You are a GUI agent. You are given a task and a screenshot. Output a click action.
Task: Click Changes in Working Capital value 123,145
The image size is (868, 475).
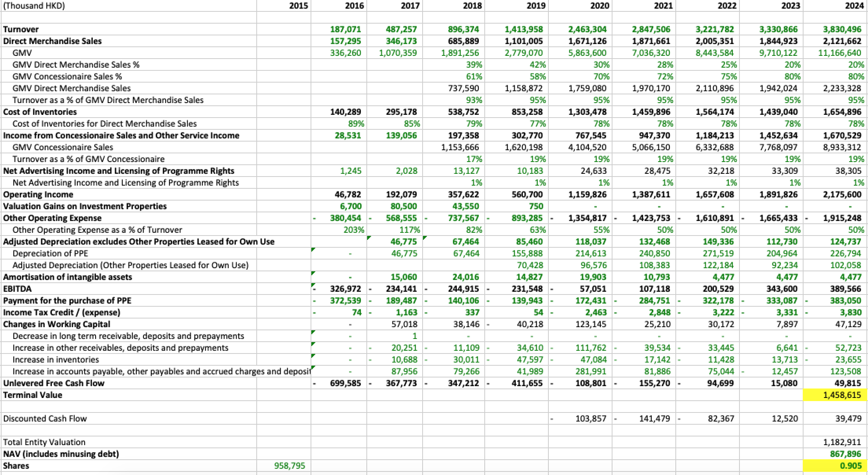point(591,324)
